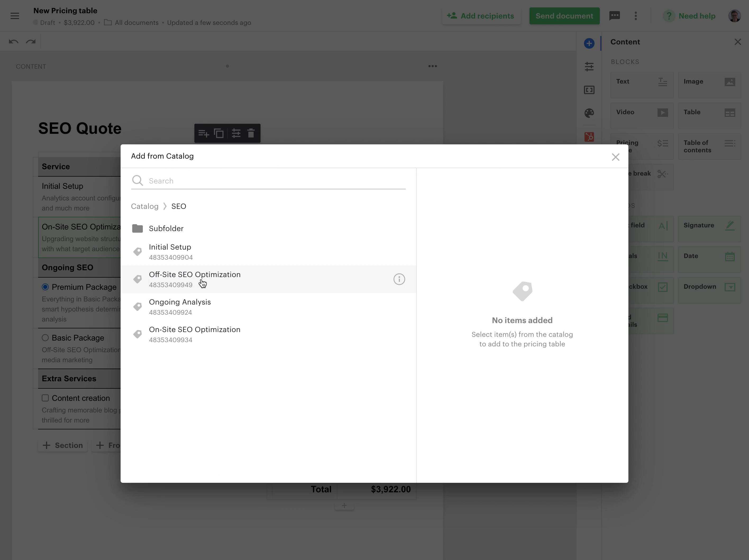
Task: Select the Premium Package radio button
Action: coord(45,287)
